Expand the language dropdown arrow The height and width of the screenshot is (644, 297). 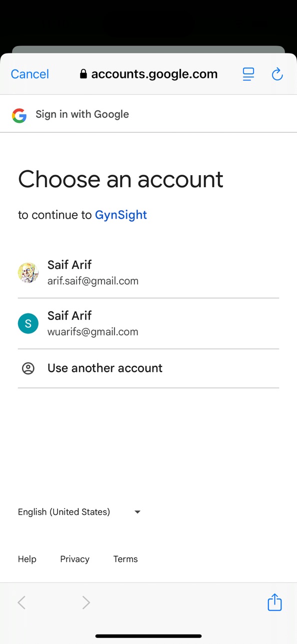137,512
